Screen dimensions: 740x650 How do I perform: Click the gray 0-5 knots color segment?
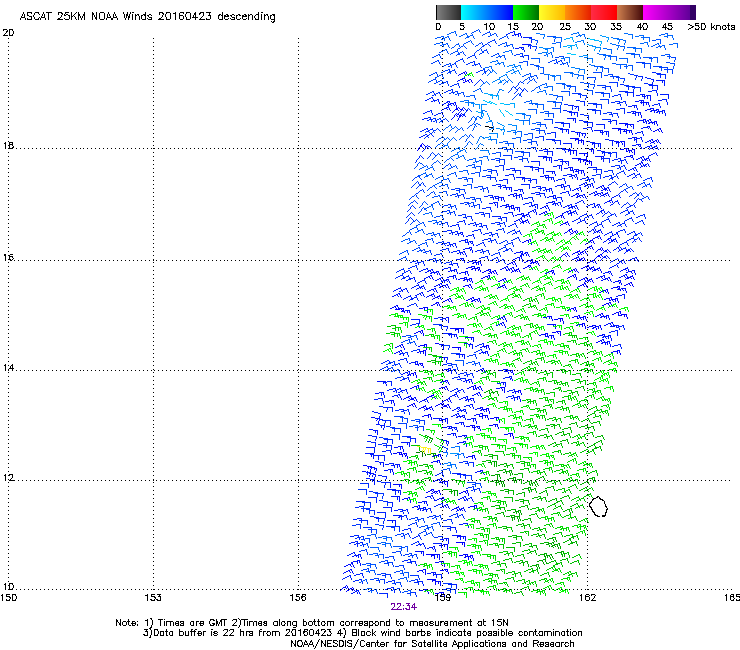click(x=448, y=12)
